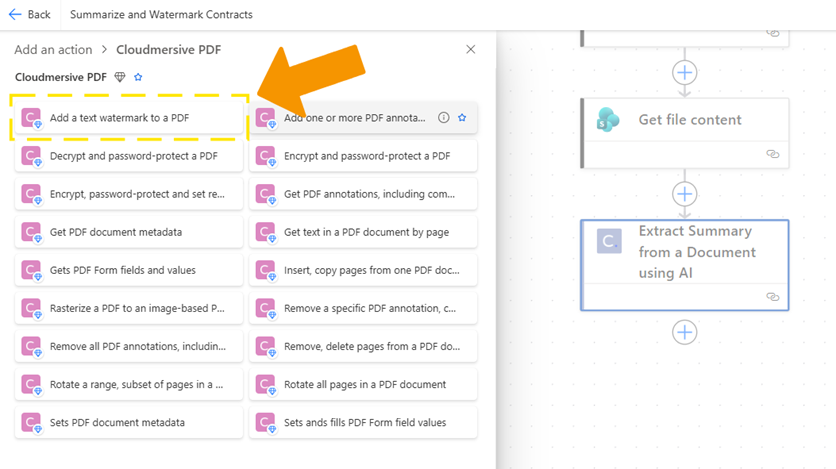Image resolution: width=836 pixels, height=469 pixels.
Task: Star the 'Add one or more PDF annota...' action
Action: (462, 118)
